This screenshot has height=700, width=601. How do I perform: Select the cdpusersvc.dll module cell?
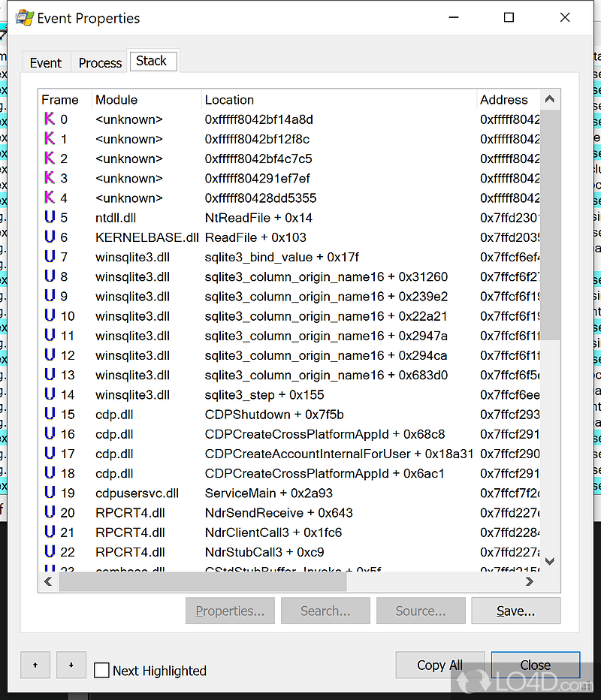pos(137,493)
